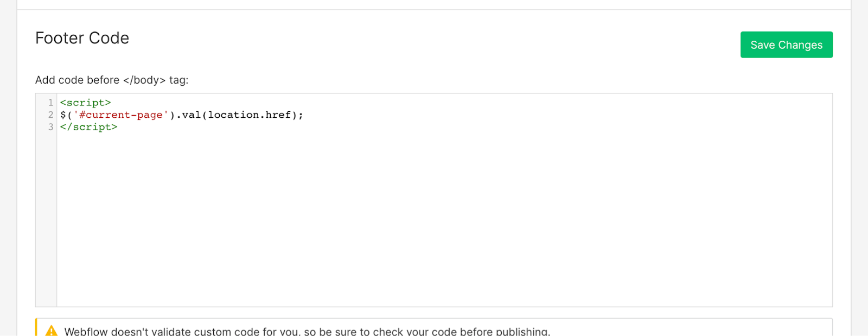Click the word 'Webflow' in the warning banner
The image size is (868, 336).
[86, 332]
